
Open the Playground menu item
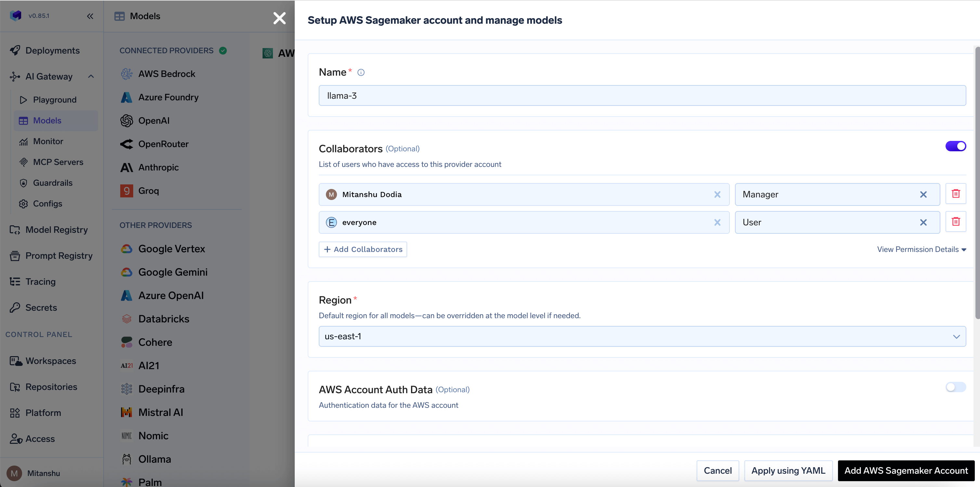tap(54, 100)
